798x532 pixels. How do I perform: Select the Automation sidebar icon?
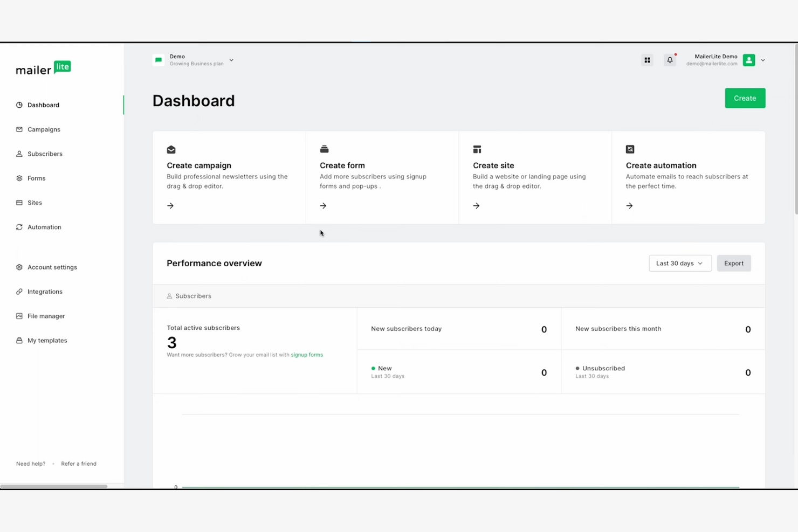click(x=19, y=227)
